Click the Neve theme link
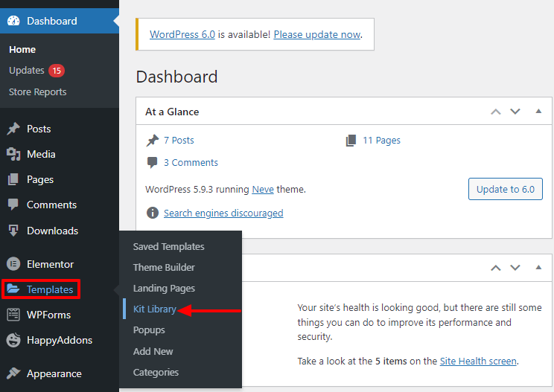The width and height of the screenshot is (554, 392). point(263,190)
